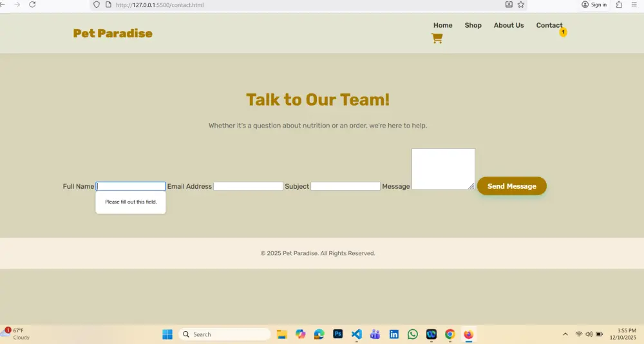Open Photoshop from the taskbar
This screenshot has width=644, height=344.
tap(338, 334)
